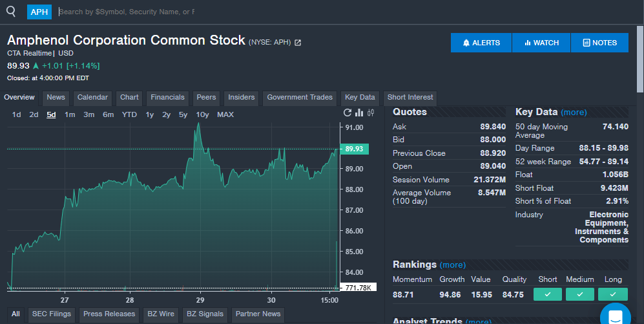
Task: Click Key Data (more) link
Action: point(574,113)
